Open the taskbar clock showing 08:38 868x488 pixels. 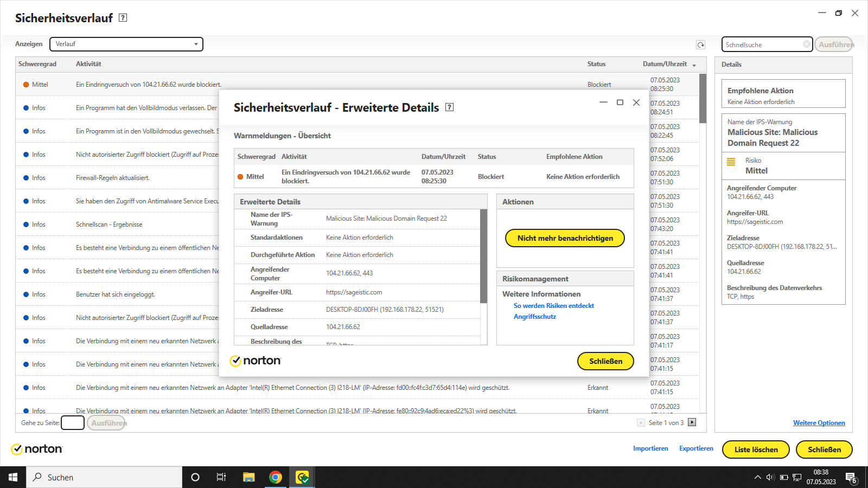pyautogui.click(x=821, y=477)
